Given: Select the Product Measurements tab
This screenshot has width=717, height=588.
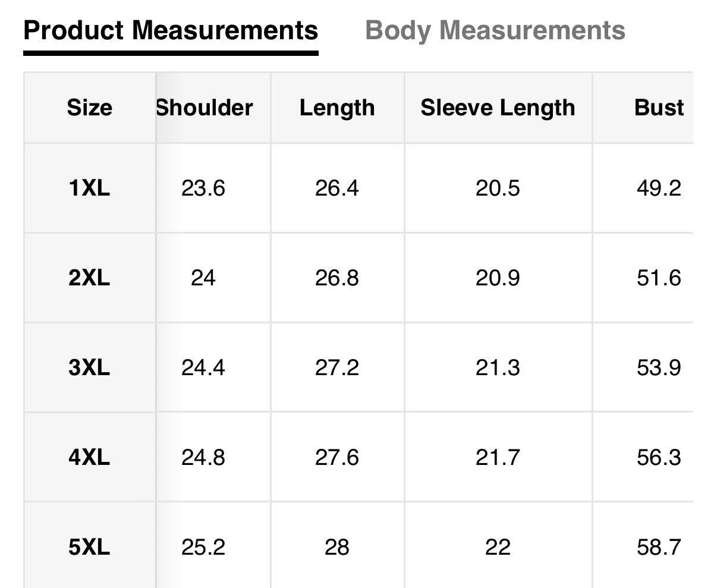Looking at the screenshot, I should pyautogui.click(x=171, y=30).
